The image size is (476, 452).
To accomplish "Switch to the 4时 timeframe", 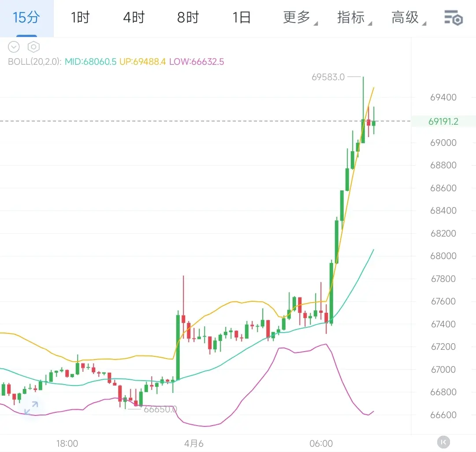I will click(134, 18).
